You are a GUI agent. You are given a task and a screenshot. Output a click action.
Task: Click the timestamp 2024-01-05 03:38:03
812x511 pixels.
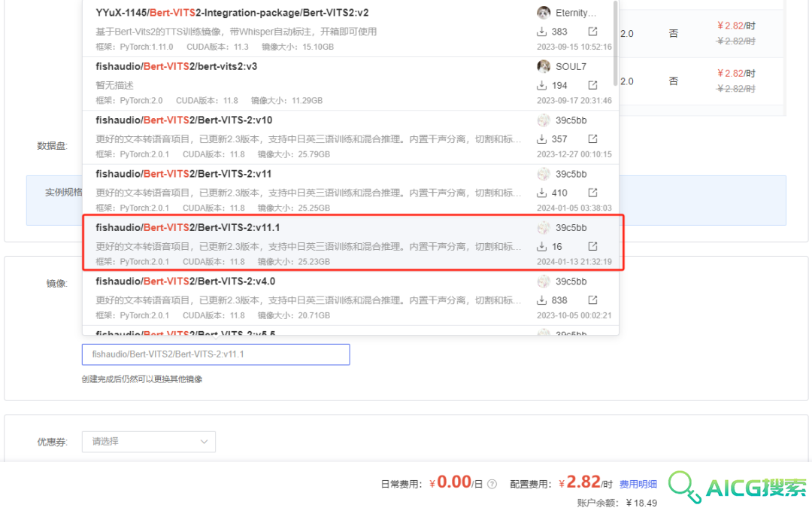click(x=574, y=208)
